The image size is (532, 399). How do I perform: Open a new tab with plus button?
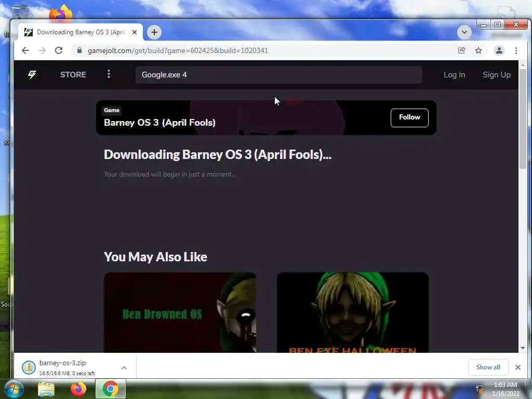click(154, 32)
